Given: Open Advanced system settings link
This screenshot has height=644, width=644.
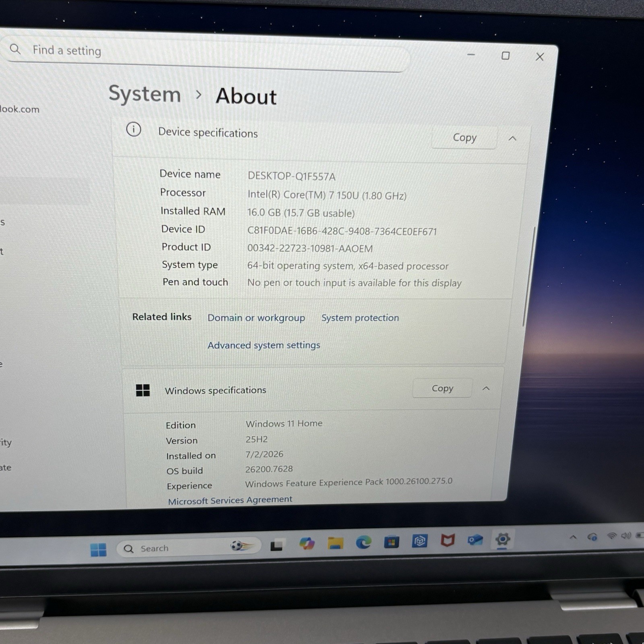Looking at the screenshot, I should (x=264, y=345).
